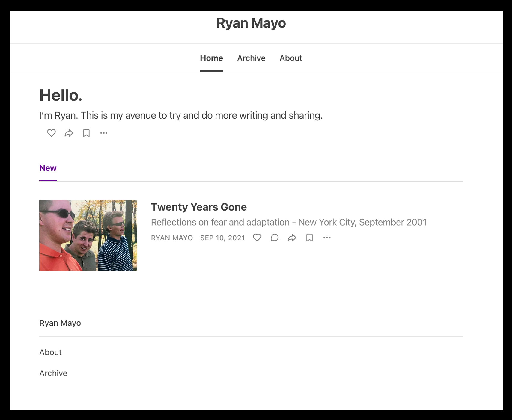Open more options under Hello intro

click(104, 133)
